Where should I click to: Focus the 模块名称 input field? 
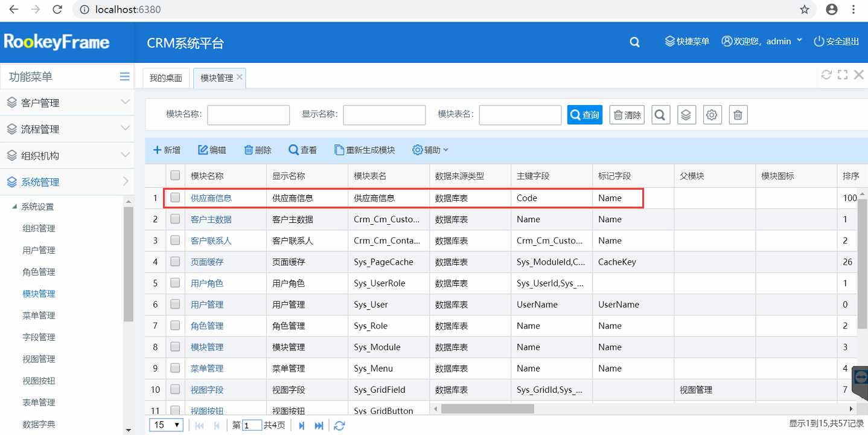tap(249, 115)
